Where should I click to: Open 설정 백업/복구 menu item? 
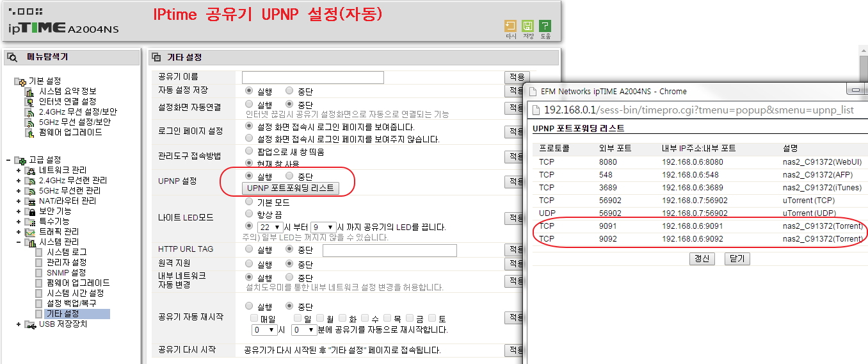[71, 303]
